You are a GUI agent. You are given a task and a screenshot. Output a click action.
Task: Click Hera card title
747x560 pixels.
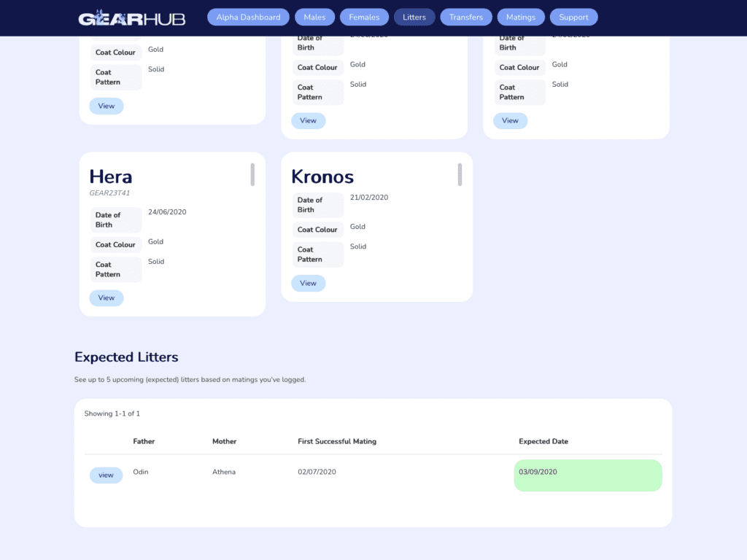point(111,176)
